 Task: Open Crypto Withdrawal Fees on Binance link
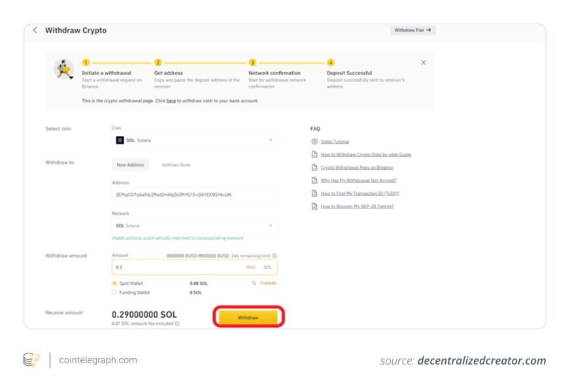pos(357,167)
